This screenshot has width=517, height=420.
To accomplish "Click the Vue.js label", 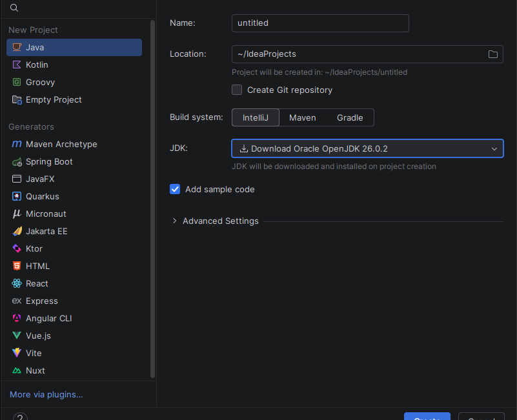I will coord(38,336).
